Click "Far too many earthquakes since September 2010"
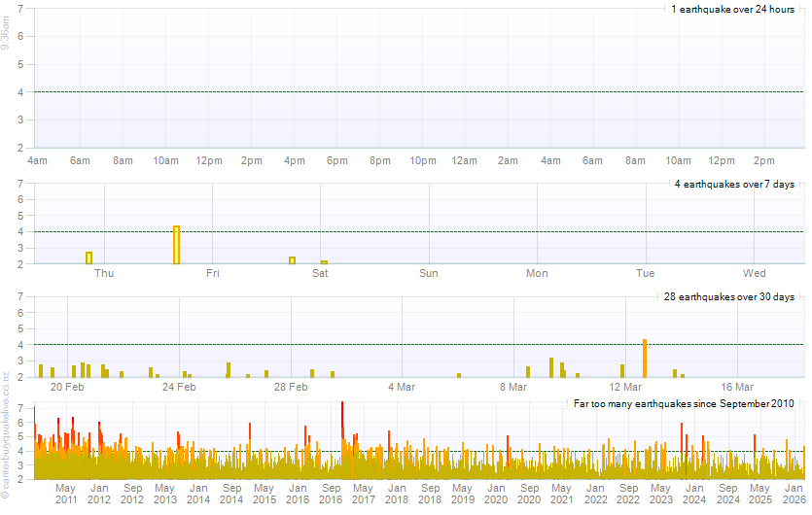Screen dimensions: 812x515 coord(684,402)
